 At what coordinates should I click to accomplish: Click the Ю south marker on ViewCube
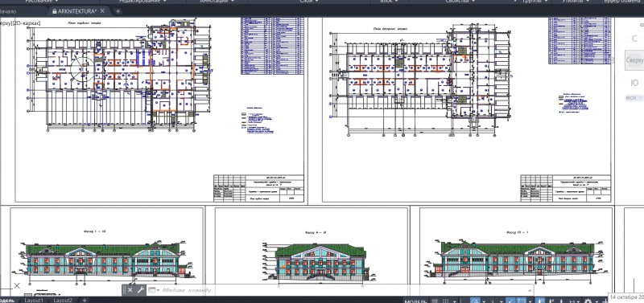click(634, 84)
